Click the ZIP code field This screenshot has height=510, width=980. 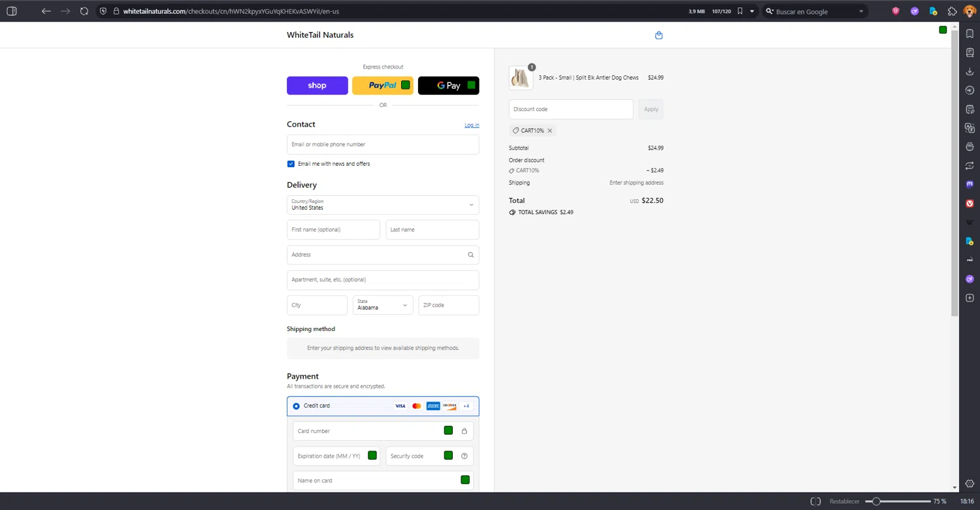click(x=449, y=305)
